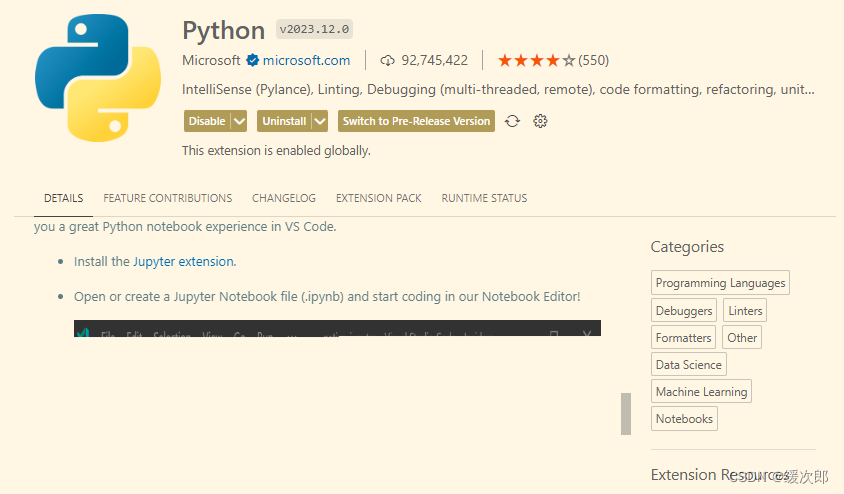Open the extension settings gear icon
The height and width of the screenshot is (494, 844).
coord(540,121)
